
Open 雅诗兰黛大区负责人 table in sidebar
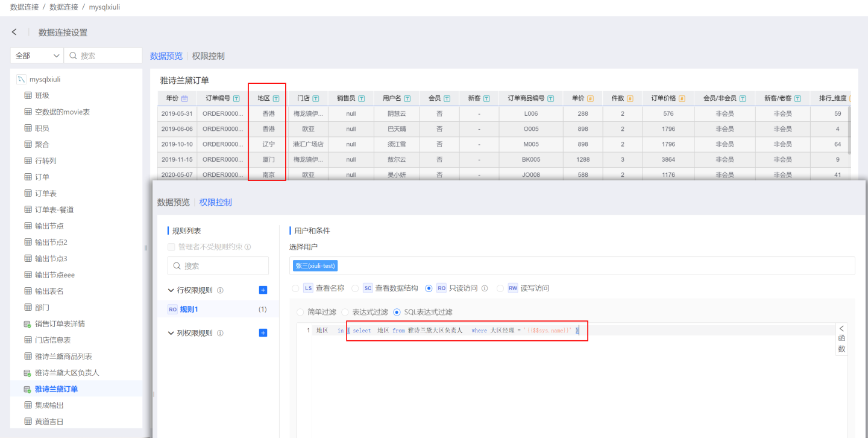pyautogui.click(x=67, y=373)
